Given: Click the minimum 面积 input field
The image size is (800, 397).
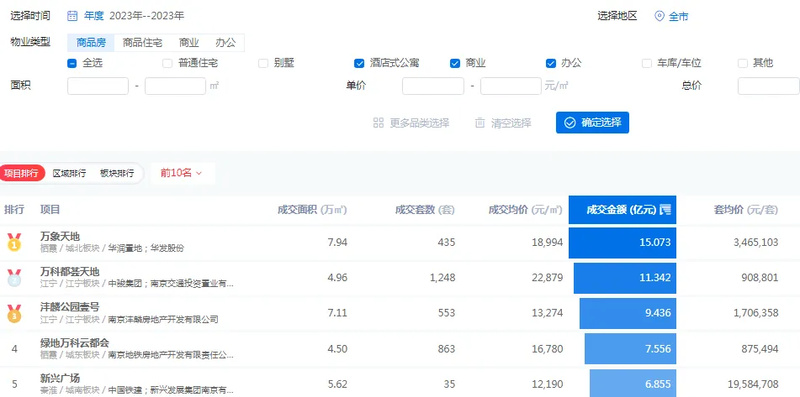Looking at the screenshot, I should (98, 86).
